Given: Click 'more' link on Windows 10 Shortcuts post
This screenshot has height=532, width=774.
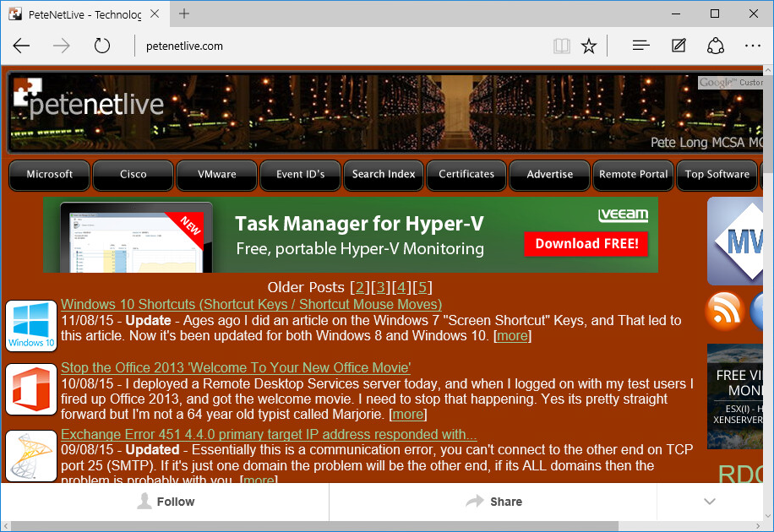Looking at the screenshot, I should coord(512,336).
